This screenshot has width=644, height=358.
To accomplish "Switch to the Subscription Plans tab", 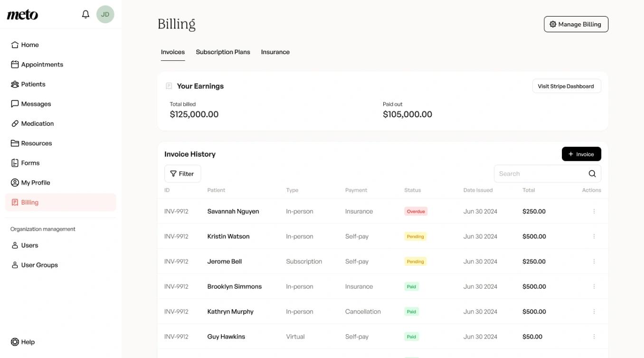I will 223,52.
